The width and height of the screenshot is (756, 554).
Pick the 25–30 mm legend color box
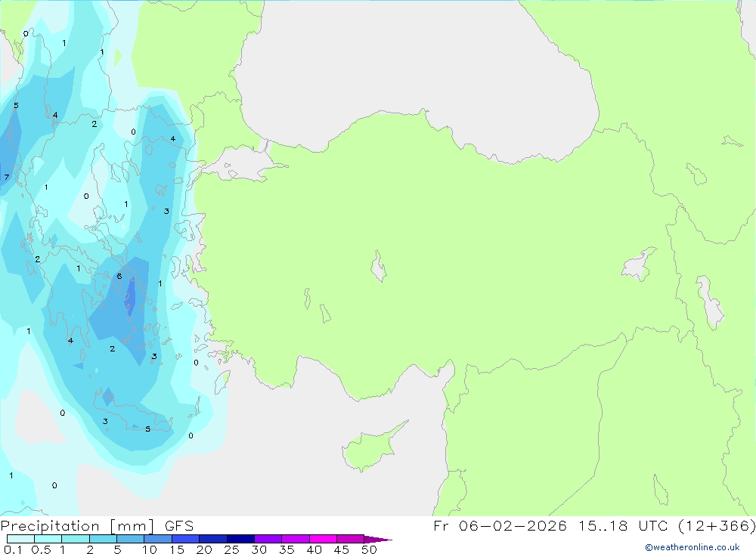pyautogui.click(x=240, y=539)
